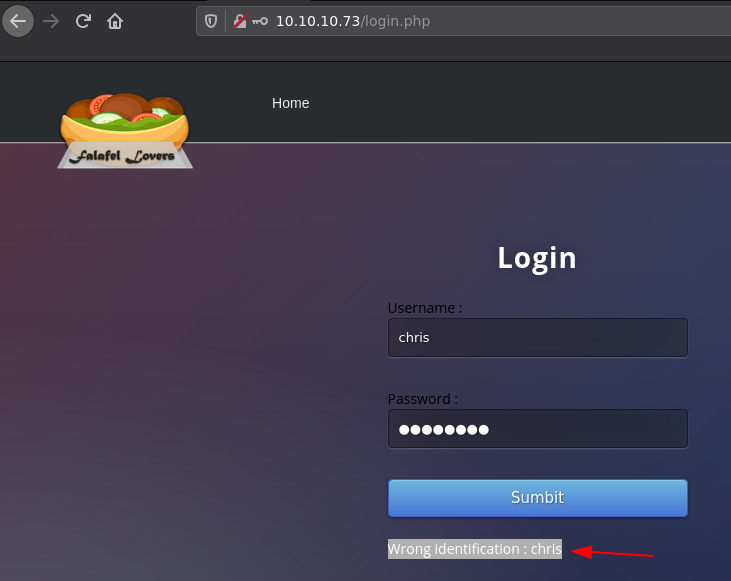The image size is (731, 581).
Task: Focus the Password field
Action: click(x=538, y=429)
